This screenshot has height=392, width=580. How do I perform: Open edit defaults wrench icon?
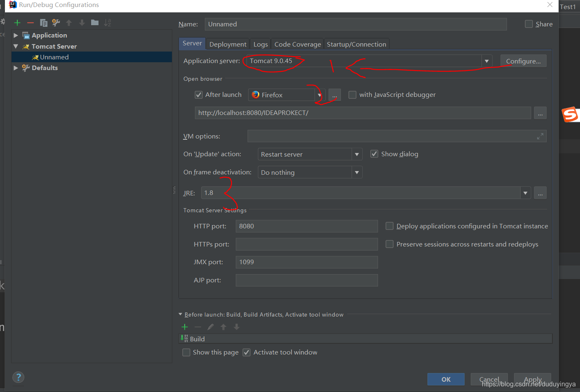tap(56, 23)
